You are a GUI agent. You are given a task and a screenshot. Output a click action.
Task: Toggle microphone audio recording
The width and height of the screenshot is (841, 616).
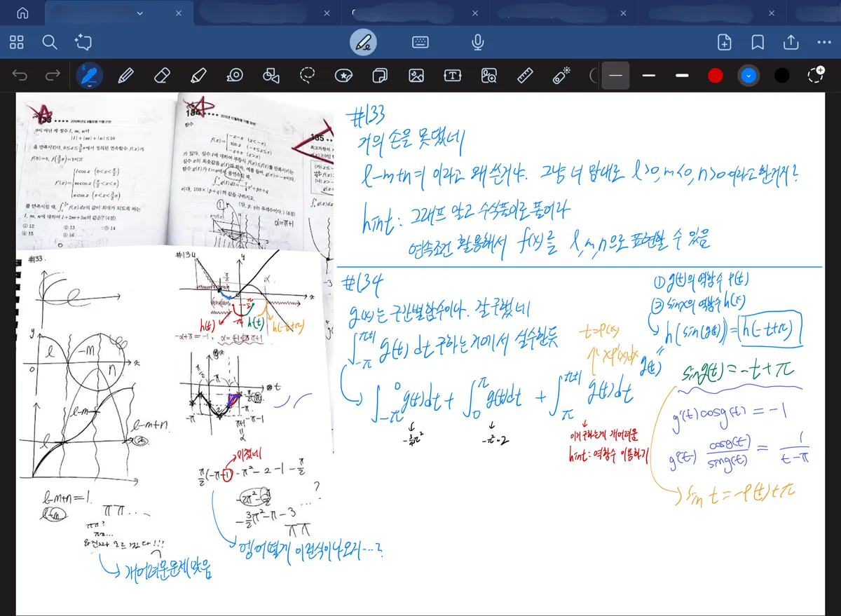478,42
